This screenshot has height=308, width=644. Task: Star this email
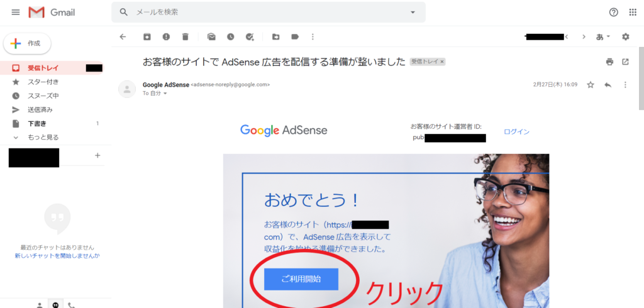(591, 85)
